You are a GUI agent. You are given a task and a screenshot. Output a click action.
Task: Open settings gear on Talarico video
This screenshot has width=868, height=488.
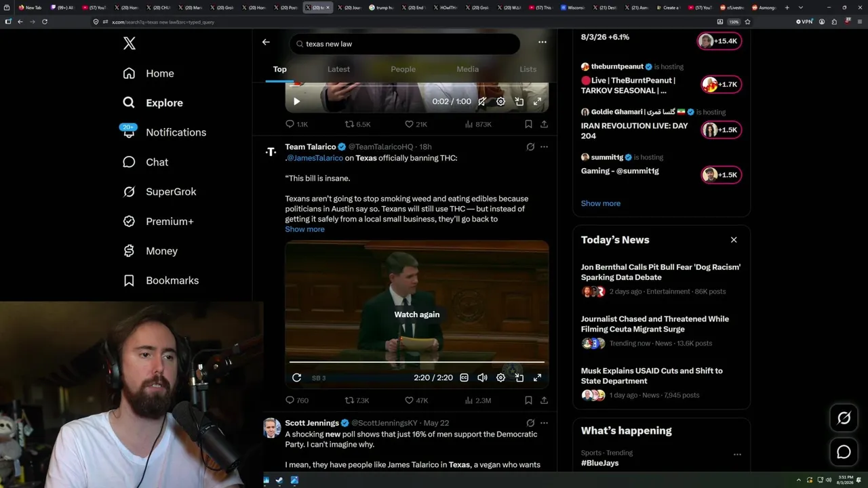click(500, 378)
